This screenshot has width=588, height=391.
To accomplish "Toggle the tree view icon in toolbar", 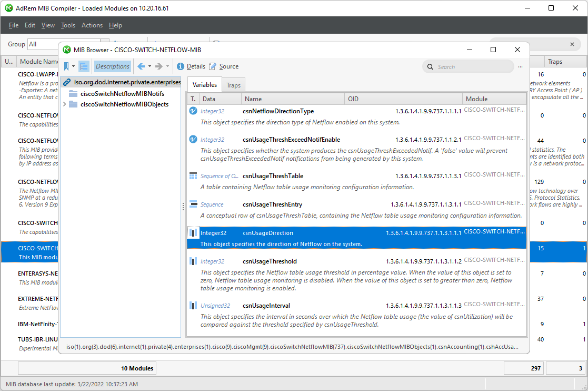I will (84, 66).
